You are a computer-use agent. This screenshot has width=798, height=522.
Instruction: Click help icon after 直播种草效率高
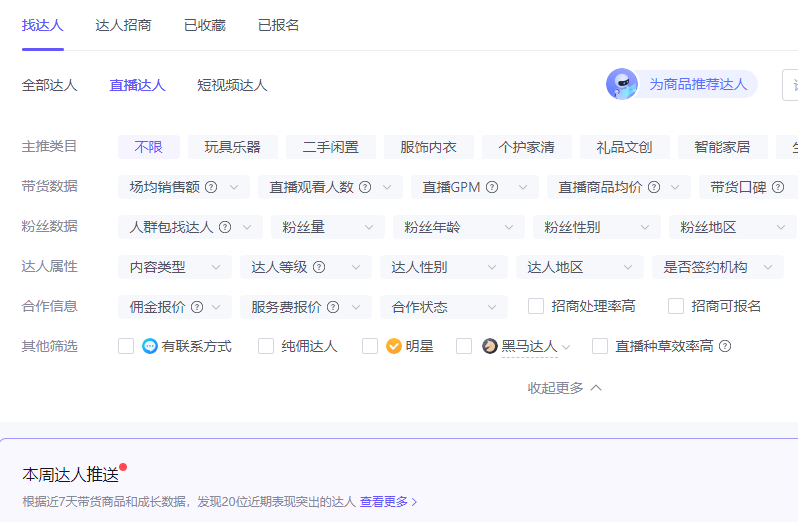coord(725,347)
